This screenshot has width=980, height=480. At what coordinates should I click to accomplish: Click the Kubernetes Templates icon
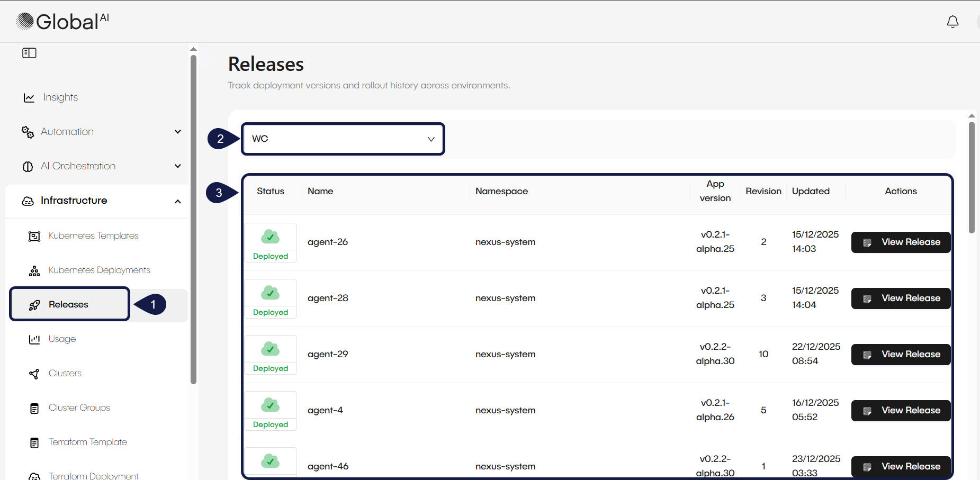pos(34,236)
